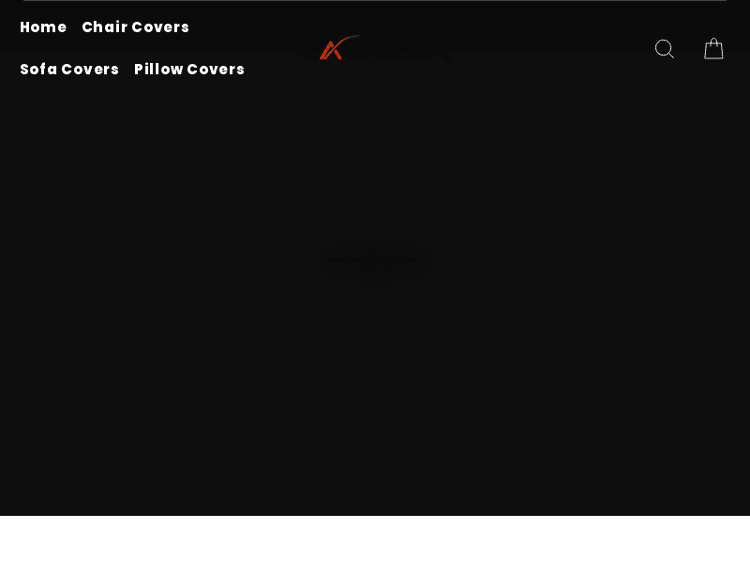750x563 pixels.
Task: View cart contents via the bag icon
Action: [713, 49]
